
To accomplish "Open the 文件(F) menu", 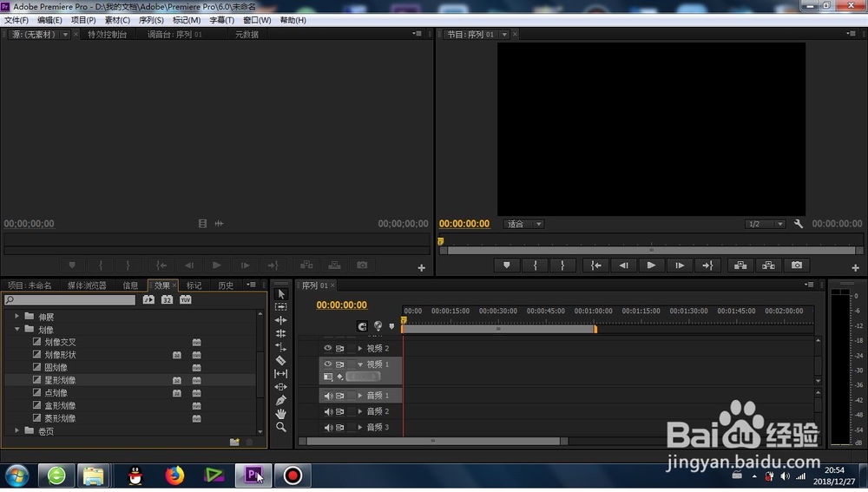I will (x=16, y=20).
